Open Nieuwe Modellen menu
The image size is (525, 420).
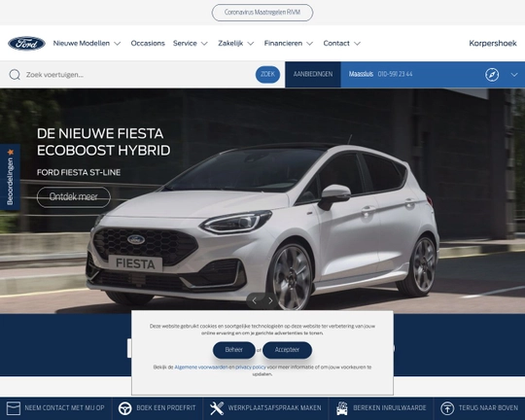[x=82, y=43]
